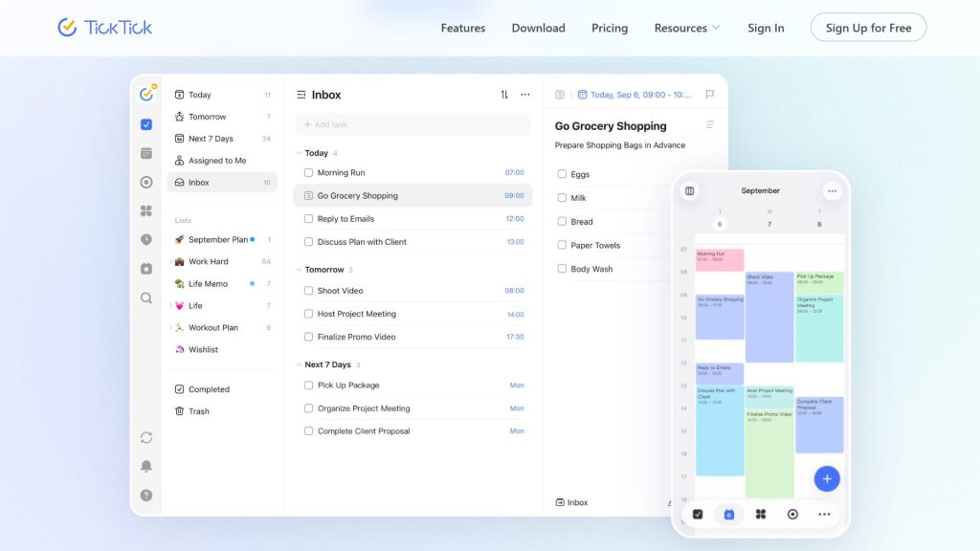Collapse the Tomorrow task group
The width and height of the screenshot is (980, 551).
tap(299, 270)
